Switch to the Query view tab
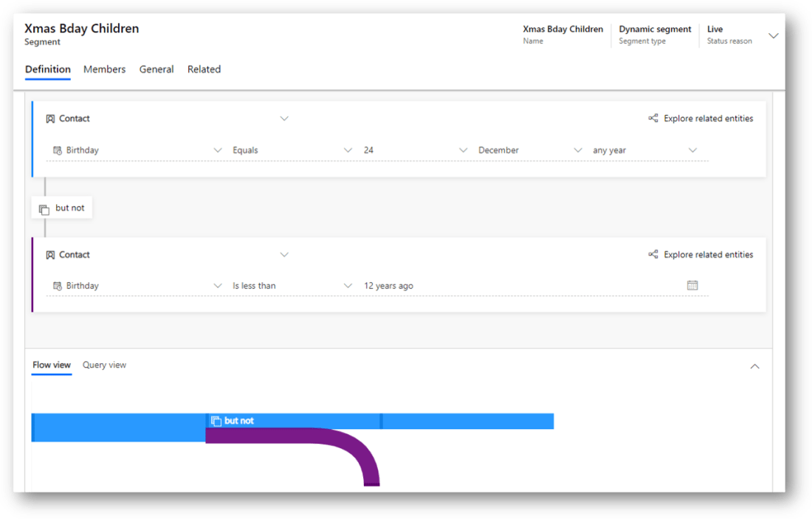The height and width of the screenshot is (519, 812). coord(104,365)
